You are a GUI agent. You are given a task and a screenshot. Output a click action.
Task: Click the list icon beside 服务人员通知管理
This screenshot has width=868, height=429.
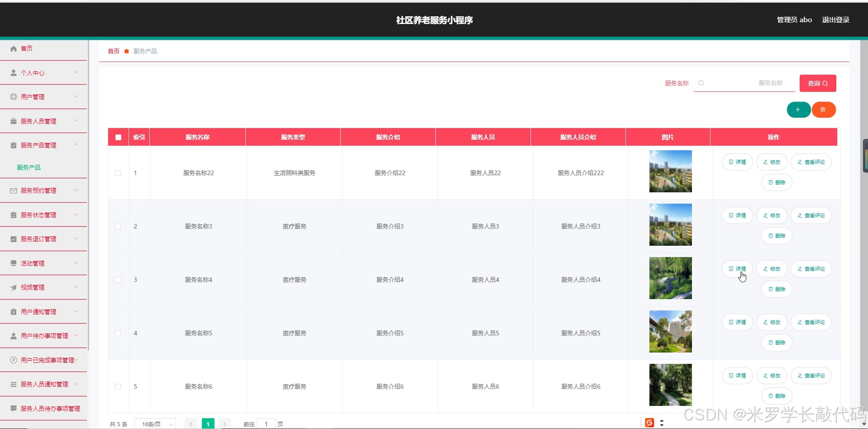14,384
